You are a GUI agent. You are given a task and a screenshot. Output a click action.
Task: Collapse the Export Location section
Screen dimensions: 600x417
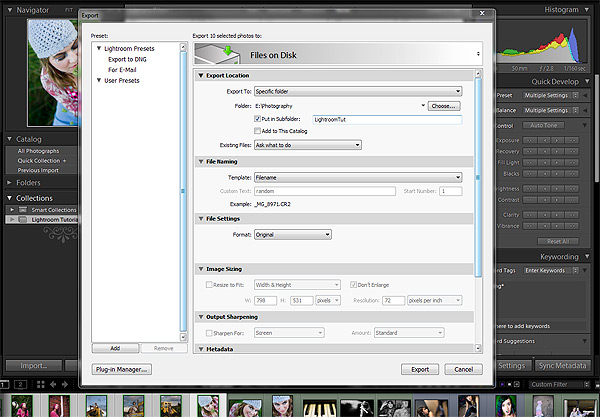(201, 76)
